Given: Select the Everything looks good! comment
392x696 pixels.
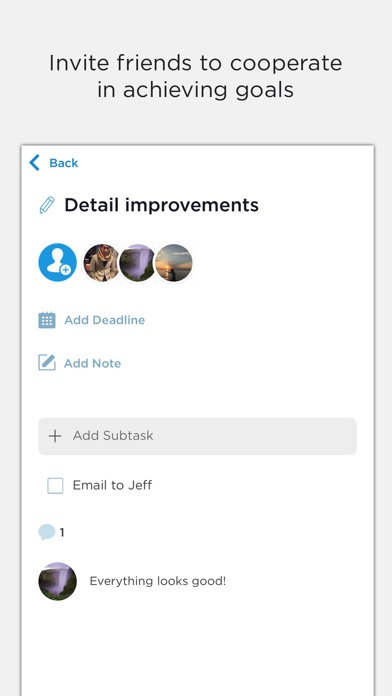Looking at the screenshot, I should pos(158,581).
